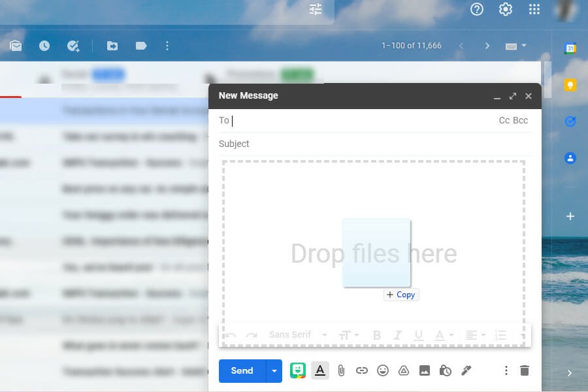Toggle italic formatting
The width and height of the screenshot is (588, 392).
click(398, 335)
